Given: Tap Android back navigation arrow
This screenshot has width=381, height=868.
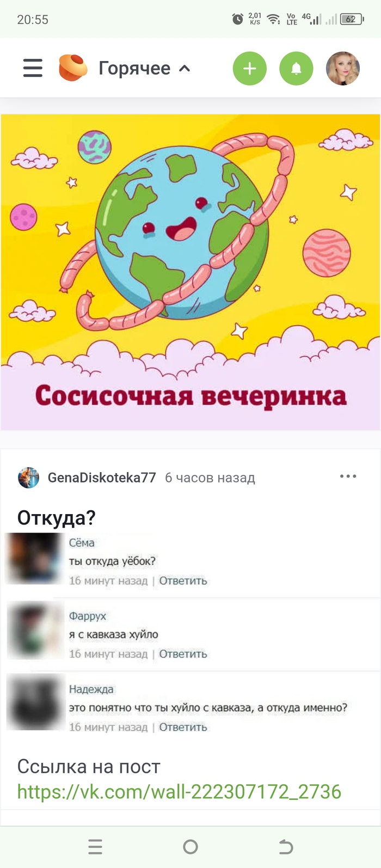Looking at the screenshot, I should click(x=286, y=847).
